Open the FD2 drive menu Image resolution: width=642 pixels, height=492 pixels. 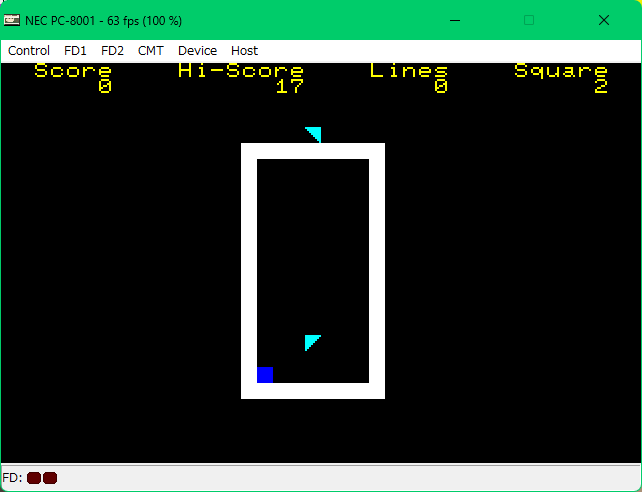[x=112, y=50]
